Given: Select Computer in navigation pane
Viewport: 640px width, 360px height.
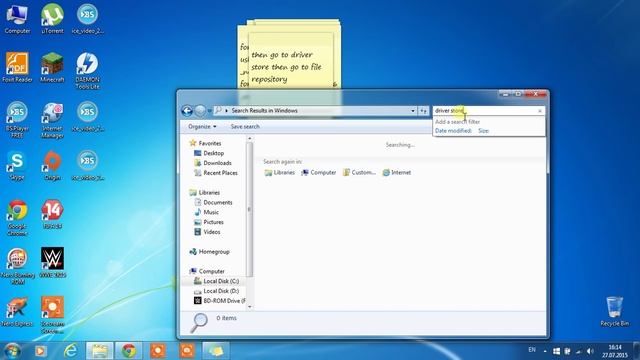Looking at the screenshot, I should coord(207,271).
